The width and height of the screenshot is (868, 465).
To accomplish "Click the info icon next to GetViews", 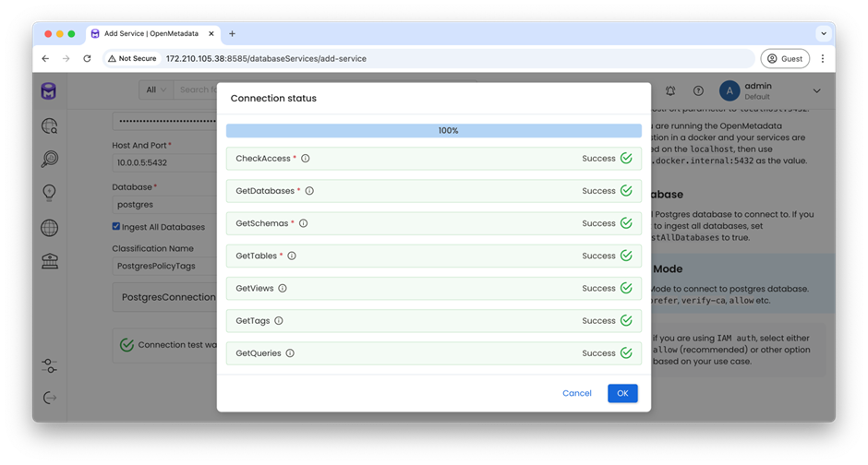I will click(x=283, y=288).
